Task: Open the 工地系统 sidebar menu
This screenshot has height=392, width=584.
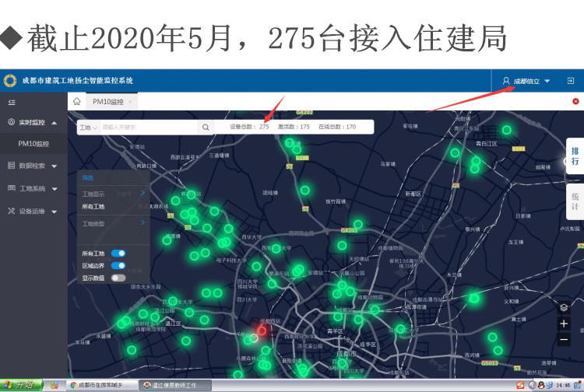Action: [33, 188]
